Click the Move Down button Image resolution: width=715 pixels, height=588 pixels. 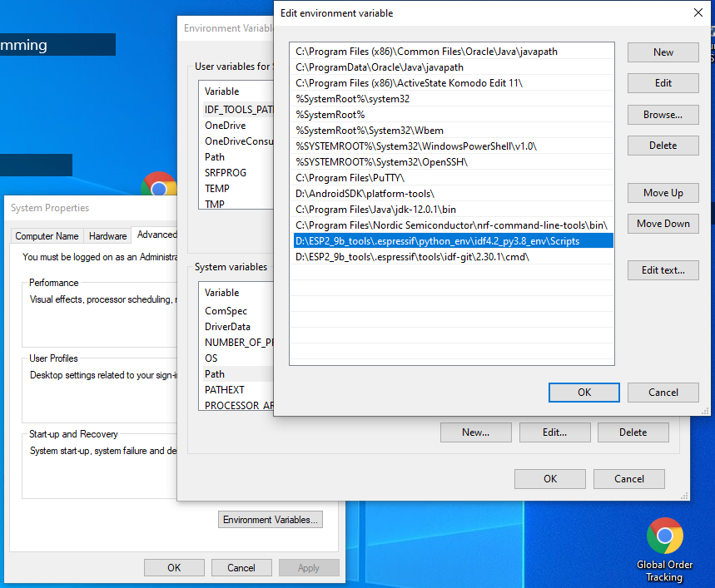click(663, 224)
